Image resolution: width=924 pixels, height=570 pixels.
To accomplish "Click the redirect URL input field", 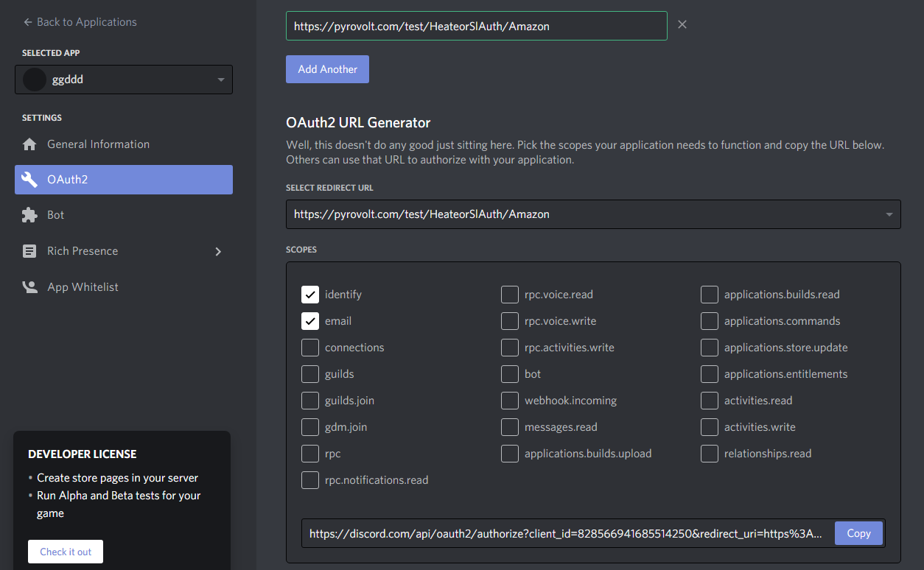I will click(x=476, y=26).
